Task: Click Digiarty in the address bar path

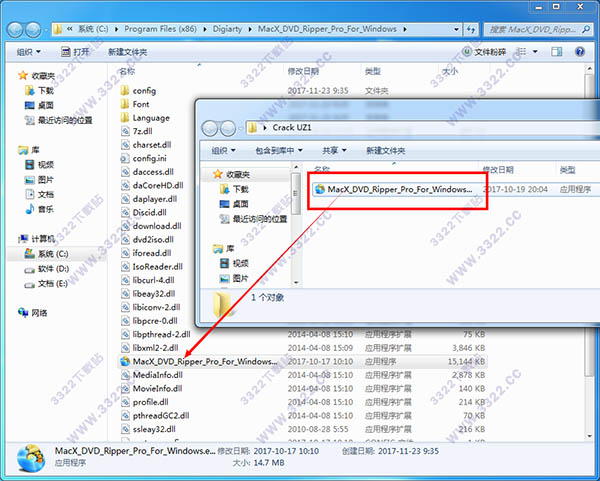Action: click(227, 29)
